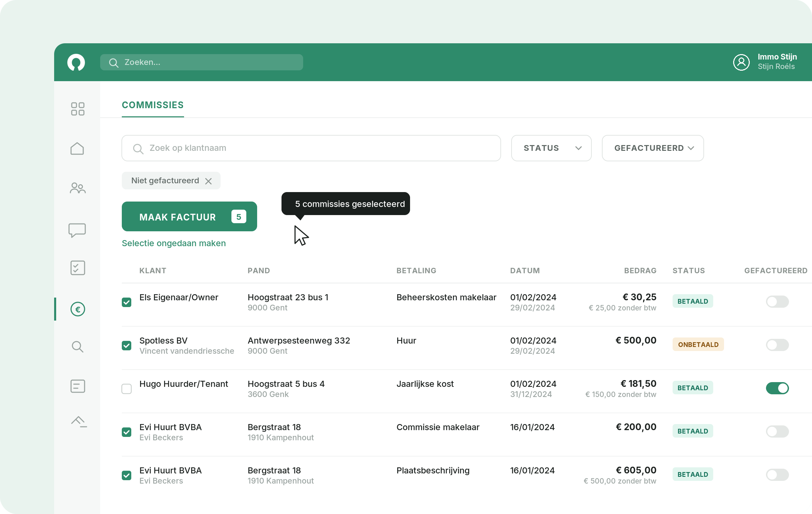This screenshot has height=514, width=812.
Task: Focus the 'Zoek op klantnaam' field
Action: 311,148
